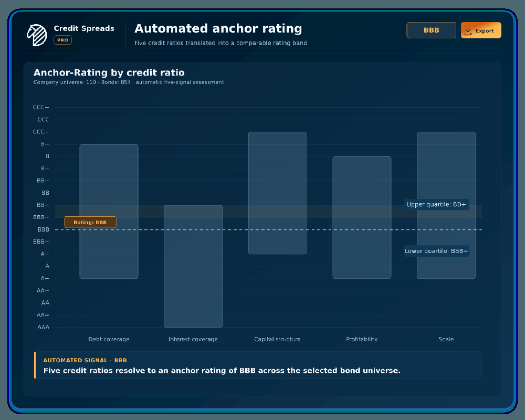Click the 'Rating: BBB' marker label
The width and height of the screenshot is (525, 420).
click(90, 223)
